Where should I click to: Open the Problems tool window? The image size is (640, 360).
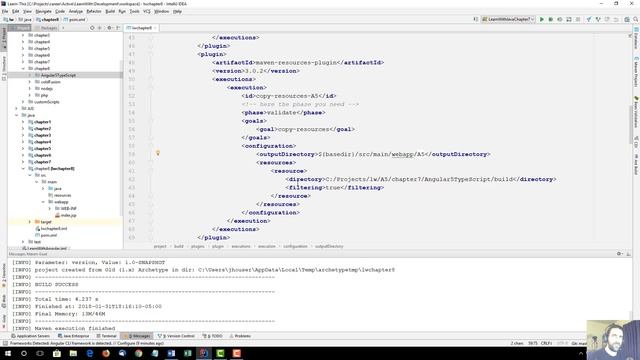coord(240,336)
